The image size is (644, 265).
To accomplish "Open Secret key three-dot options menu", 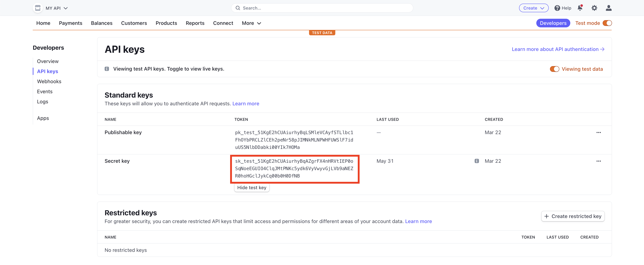I will (599, 161).
